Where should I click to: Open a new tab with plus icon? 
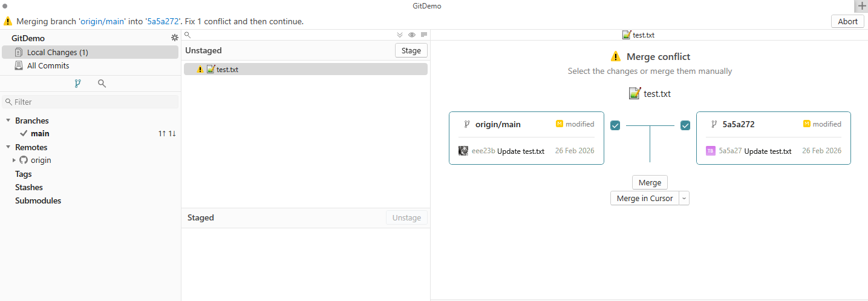coord(862,6)
